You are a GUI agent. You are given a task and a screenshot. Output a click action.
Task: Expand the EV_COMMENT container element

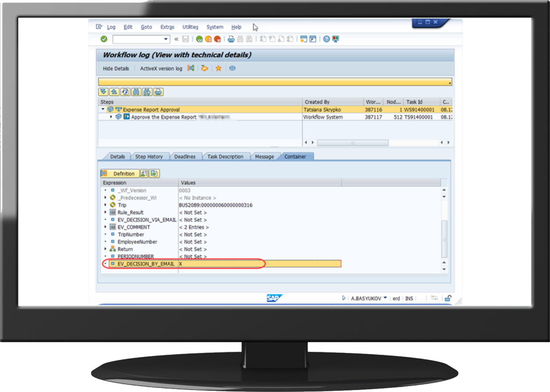(105, 227)
